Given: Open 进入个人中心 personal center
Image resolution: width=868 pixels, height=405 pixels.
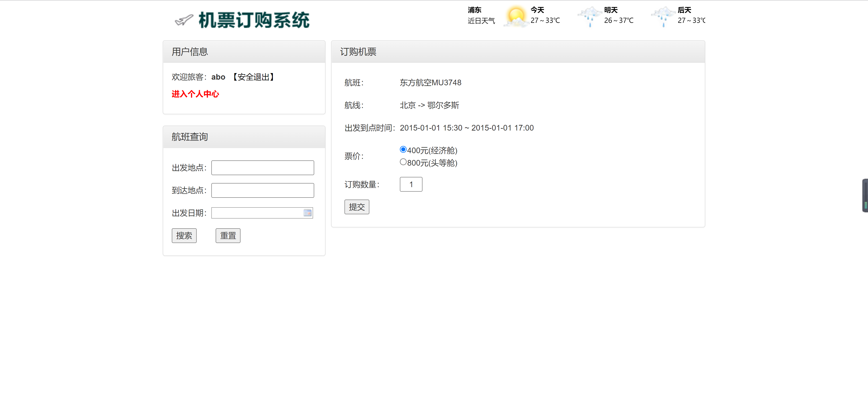Looking at the screenshot, I should pos(195,94).
